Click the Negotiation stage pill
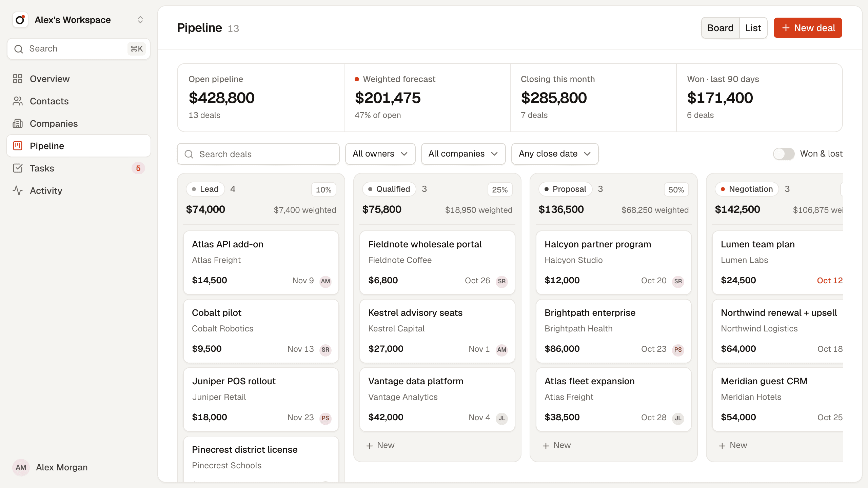This screenshot has height=488, width=868. (747, 189)
